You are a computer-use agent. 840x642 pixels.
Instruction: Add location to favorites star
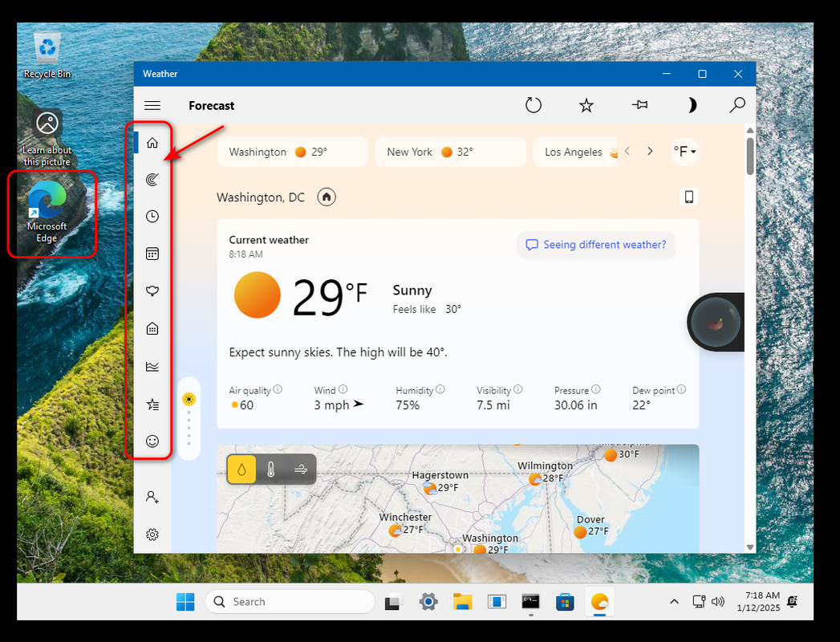click(586, 106)
